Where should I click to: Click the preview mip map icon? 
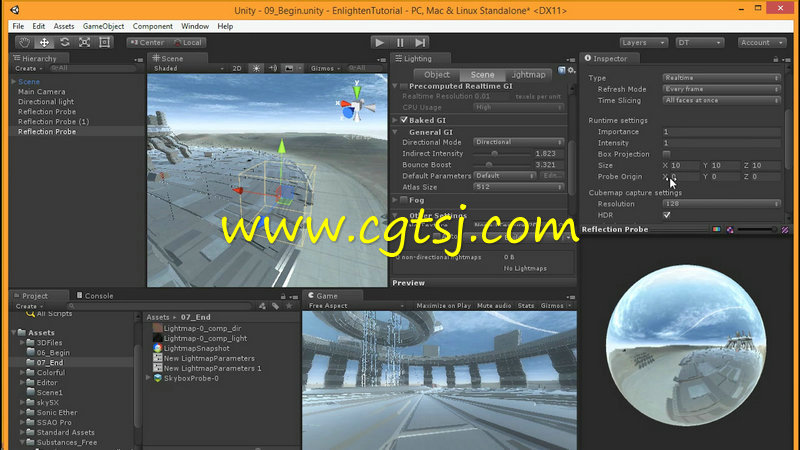tap(785, 230)
